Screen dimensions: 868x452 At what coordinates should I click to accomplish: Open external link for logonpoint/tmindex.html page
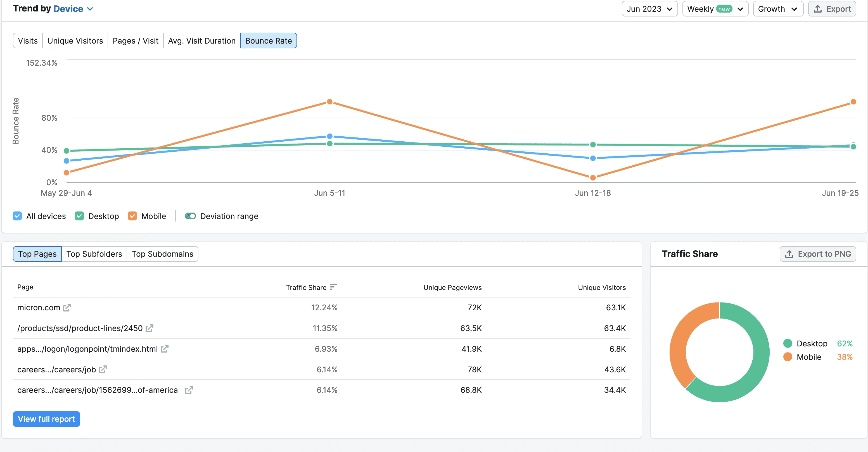pos(164,349)
